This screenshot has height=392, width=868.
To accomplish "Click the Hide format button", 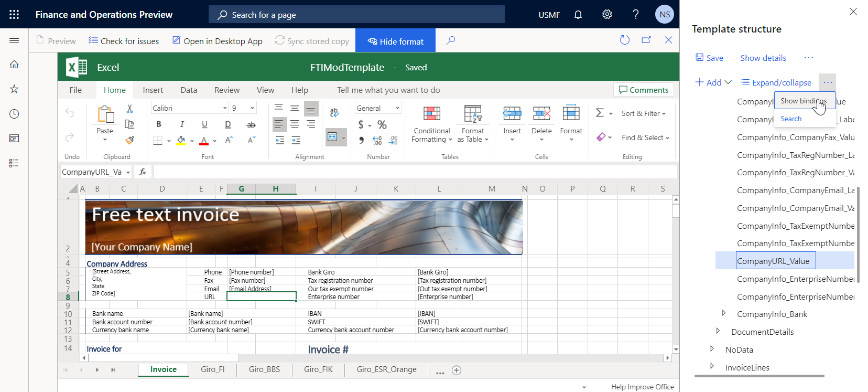I will pyautogui.click(x=395, y=41).
